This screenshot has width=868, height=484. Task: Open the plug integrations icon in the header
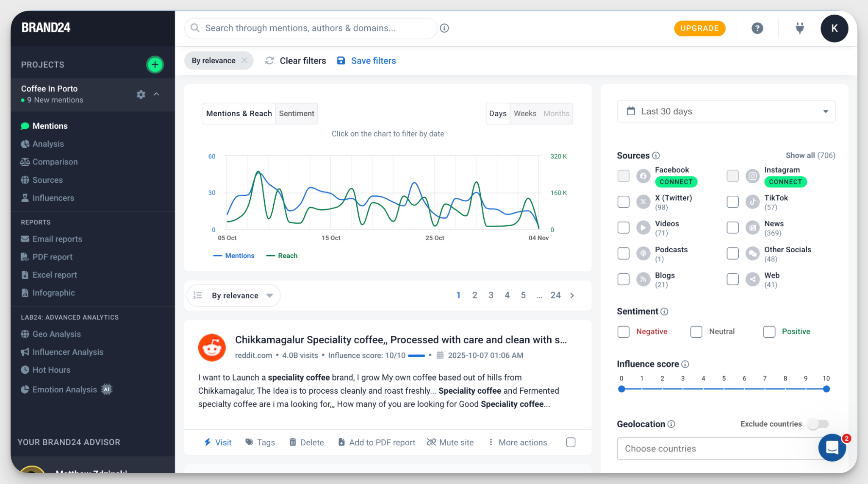(x=800, y=28)
